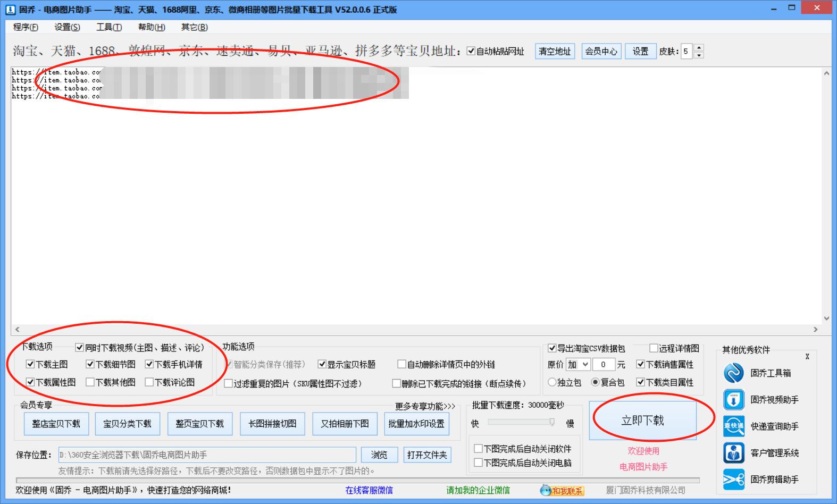Decrease 皮肤 value with down arrow
This screenshot has width=837, height=504.
pos(699,55)
